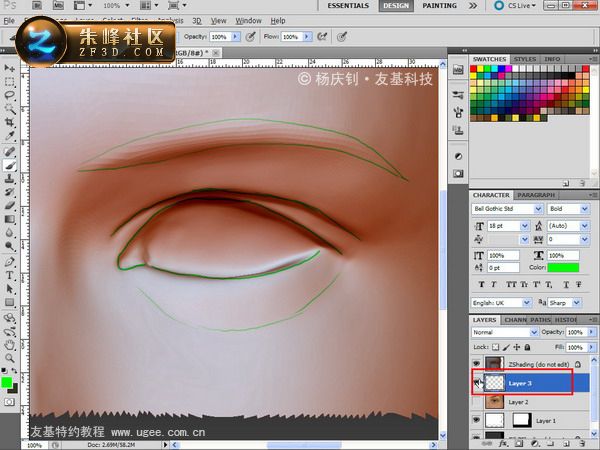Click the green foreground color swatch

(x=7, y=382)
